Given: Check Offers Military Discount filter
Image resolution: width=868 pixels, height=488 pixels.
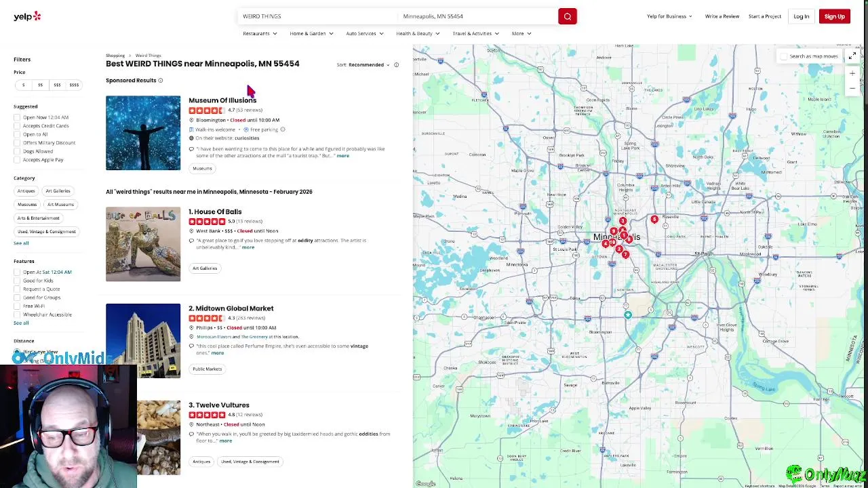Looking at the screenshot, I should click(17, 143).
